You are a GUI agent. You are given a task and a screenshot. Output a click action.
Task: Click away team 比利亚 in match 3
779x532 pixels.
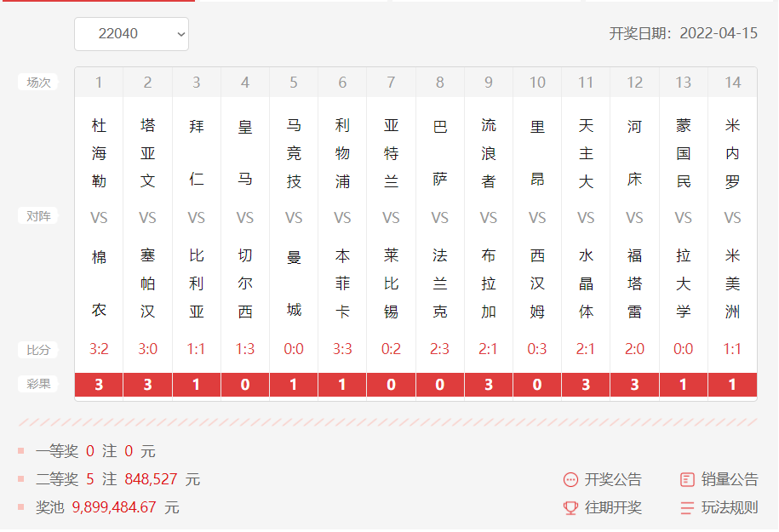(x=197, y=283)
